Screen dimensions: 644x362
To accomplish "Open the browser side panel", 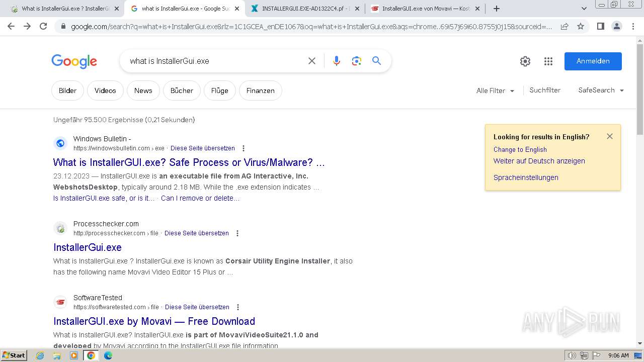I will (600, 26).
